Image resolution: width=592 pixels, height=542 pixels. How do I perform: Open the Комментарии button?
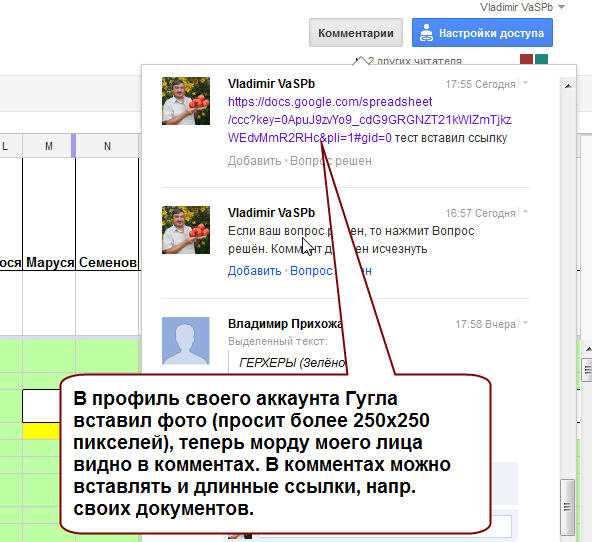point(356,33)
